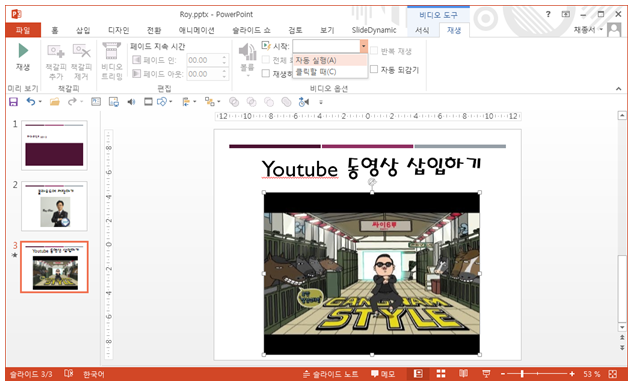Click the picture insert icon in quick toolbar
The height and width of the screenshot is (384, 635).
point(114,102)
